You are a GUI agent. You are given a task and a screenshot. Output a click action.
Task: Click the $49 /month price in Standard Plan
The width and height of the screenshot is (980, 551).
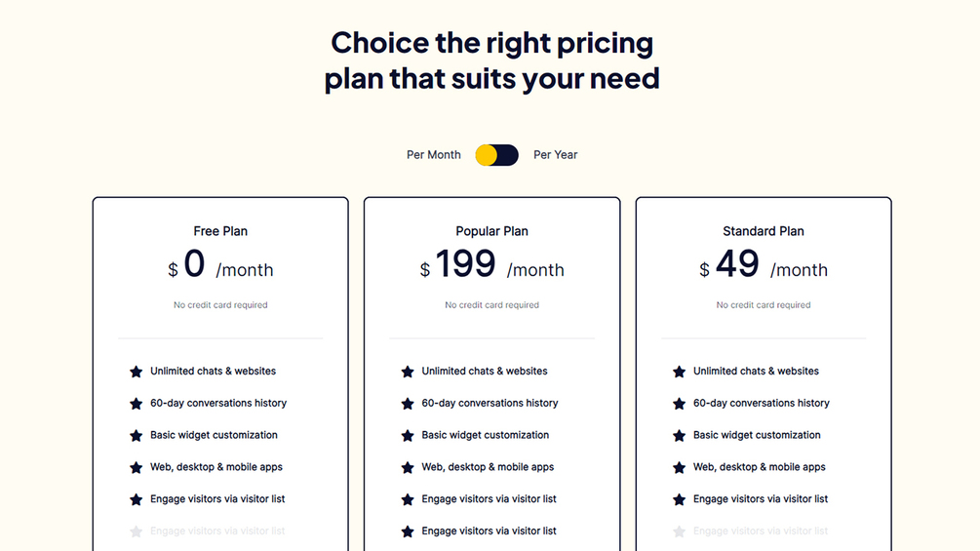tap(764, 265)
